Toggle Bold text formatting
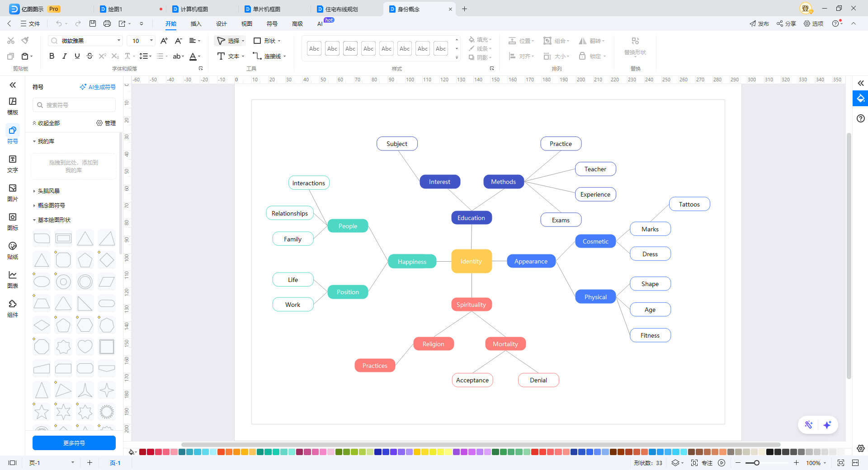The width and height of the screenshot is (868, 470). coord(52,56)
